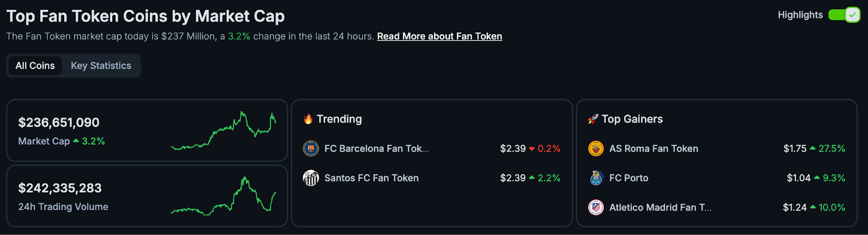
Task: Click the Atletico Madrid crest icon
Action: click(596, 207)
